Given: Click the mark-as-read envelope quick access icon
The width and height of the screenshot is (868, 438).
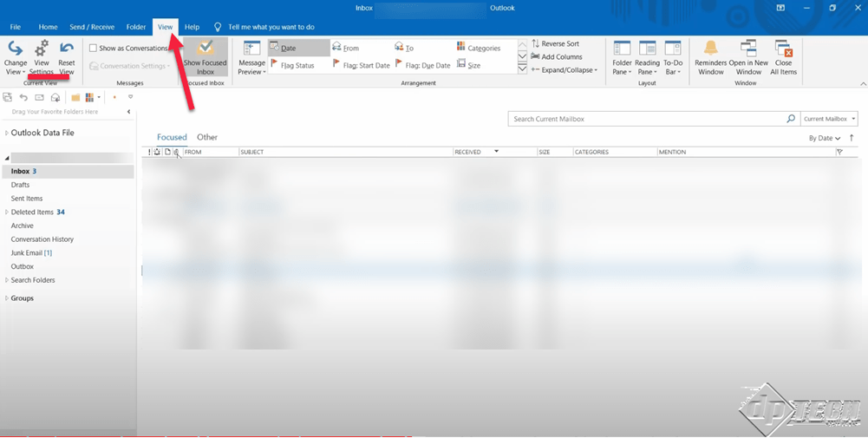Looking at the screenshot, I should point(39,97).
